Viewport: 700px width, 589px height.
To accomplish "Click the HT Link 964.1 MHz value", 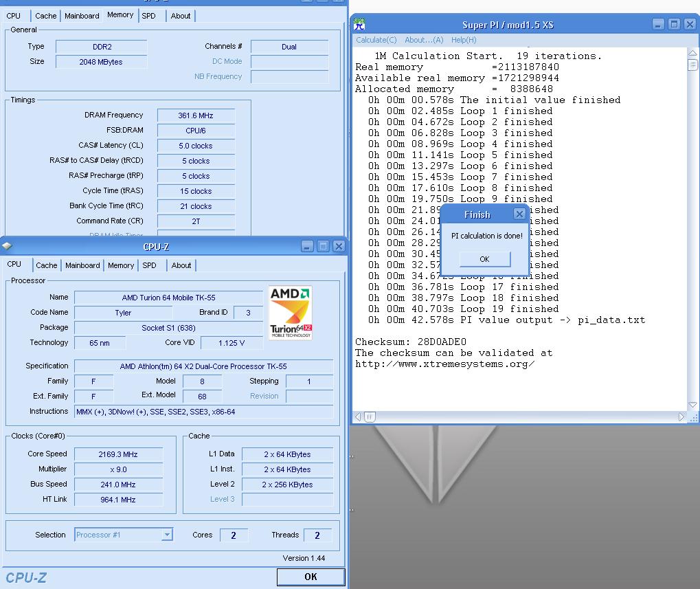I will pos(118,500).
